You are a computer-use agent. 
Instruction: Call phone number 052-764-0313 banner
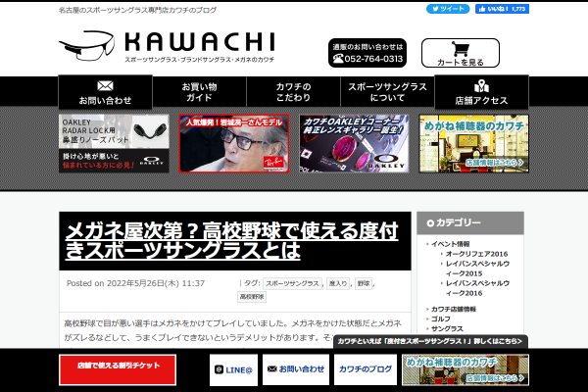[367, 53]
